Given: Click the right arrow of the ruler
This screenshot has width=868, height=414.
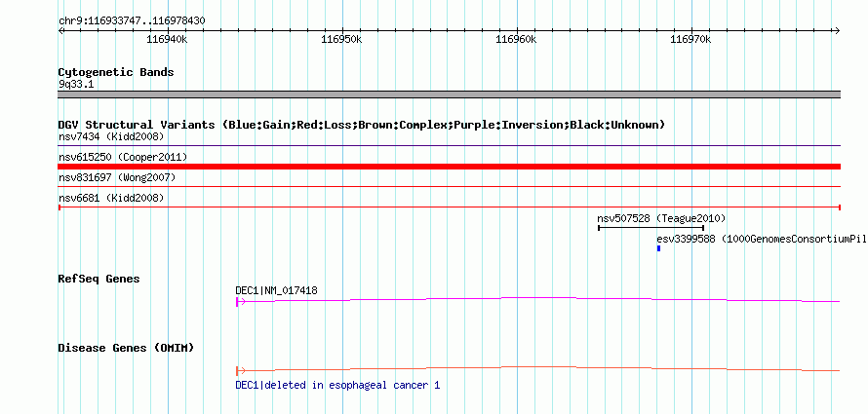Looking at the screenshot, I should coord(837,30).
